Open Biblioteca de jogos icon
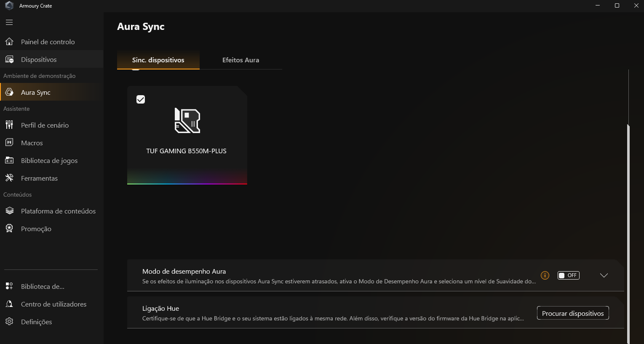Screen dimensions: 644x344 coord(9,160)
